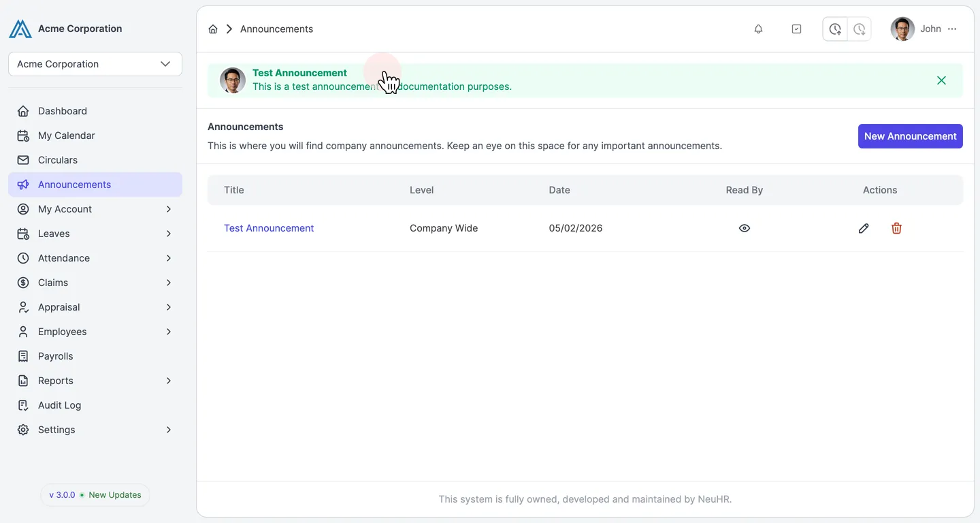The height and width of the screenshot is (523, 980).
Task: Expand the Leaves chevron
Action: coord(168,234)
